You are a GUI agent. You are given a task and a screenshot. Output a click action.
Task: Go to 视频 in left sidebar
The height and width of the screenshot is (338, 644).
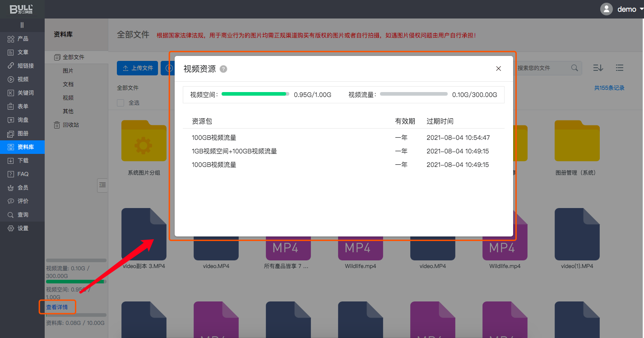click(x=23, y=79)
